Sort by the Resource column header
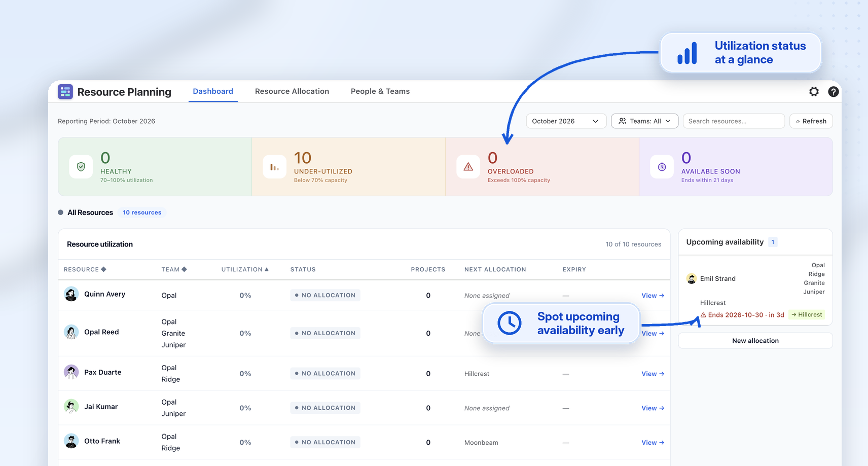The width and height of the screenshot is (868, 466). (x=85, y=270)
